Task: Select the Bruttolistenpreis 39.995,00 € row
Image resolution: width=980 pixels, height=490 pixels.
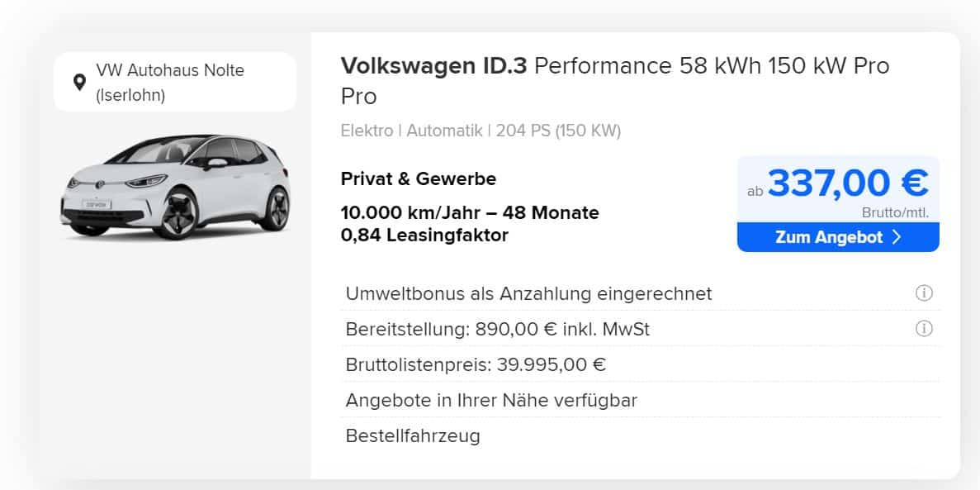Action: (641, 364)
